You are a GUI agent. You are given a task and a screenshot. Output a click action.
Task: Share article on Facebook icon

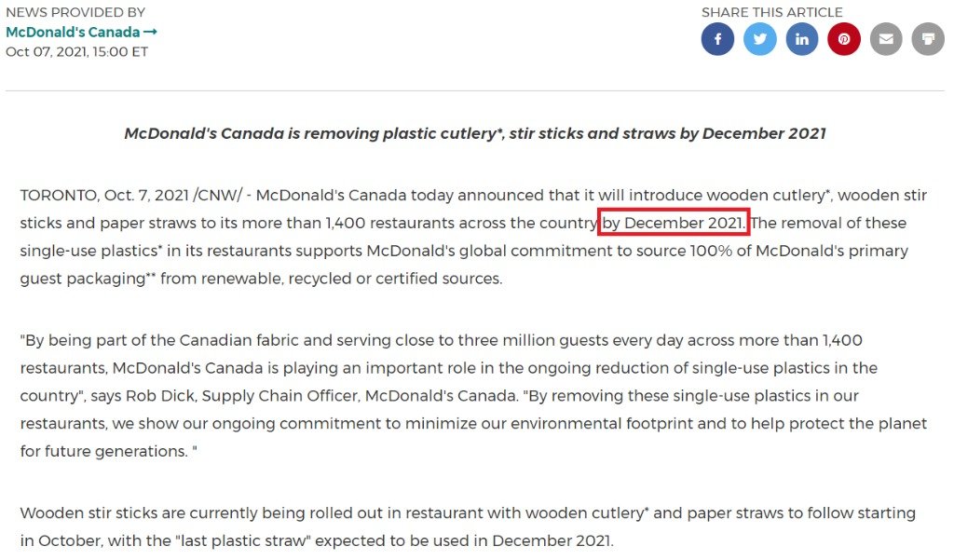tap(717, 39)
